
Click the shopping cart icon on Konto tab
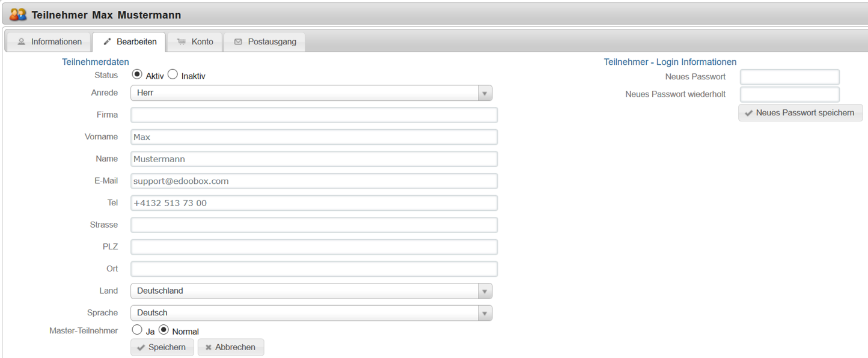[x=182, y=42]
